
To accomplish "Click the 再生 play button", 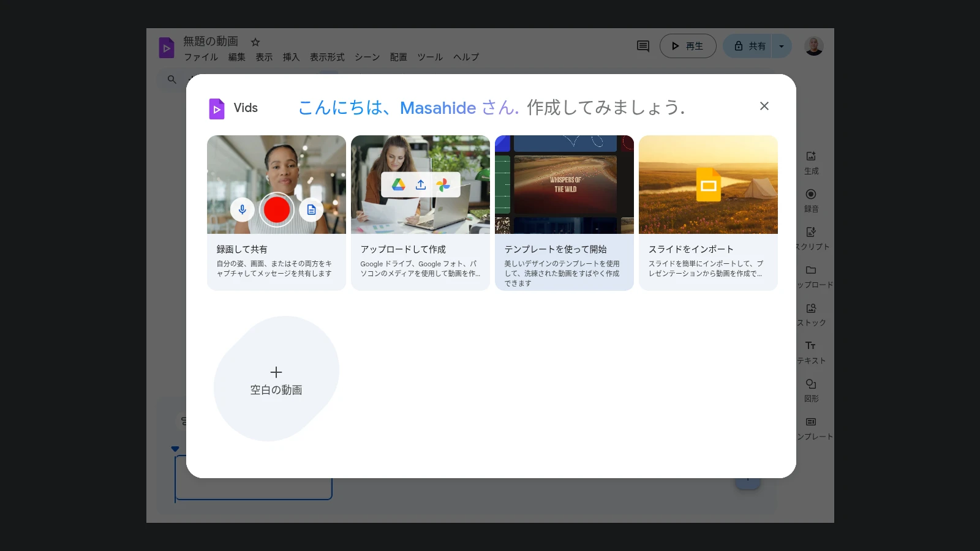I will (688, 46).
